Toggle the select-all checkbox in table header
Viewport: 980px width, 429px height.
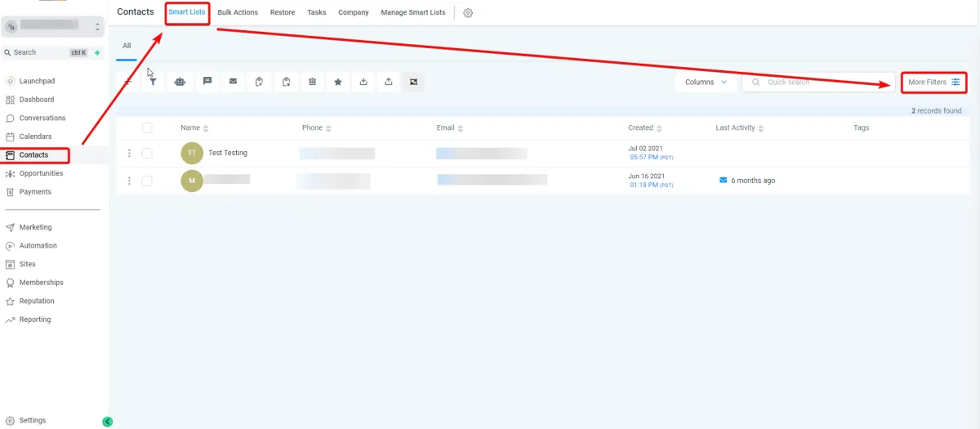pos(147,127)
